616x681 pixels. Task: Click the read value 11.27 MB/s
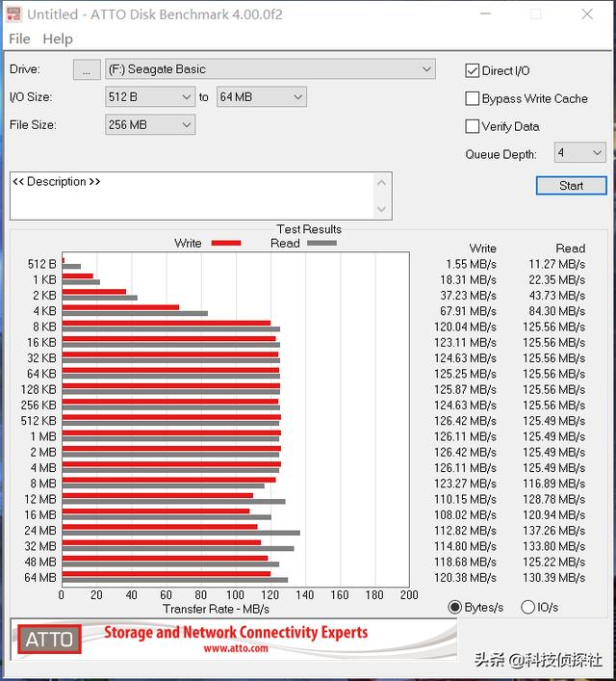coord(557,264)
